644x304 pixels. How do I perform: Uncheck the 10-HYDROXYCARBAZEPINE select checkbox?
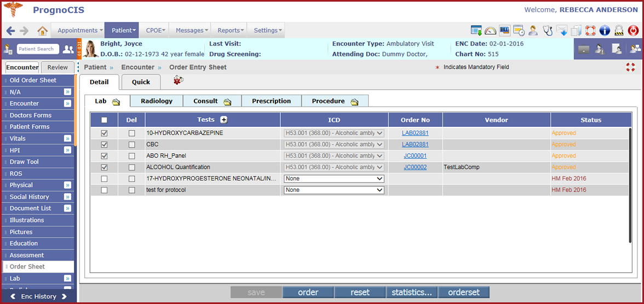pos(104,133)
